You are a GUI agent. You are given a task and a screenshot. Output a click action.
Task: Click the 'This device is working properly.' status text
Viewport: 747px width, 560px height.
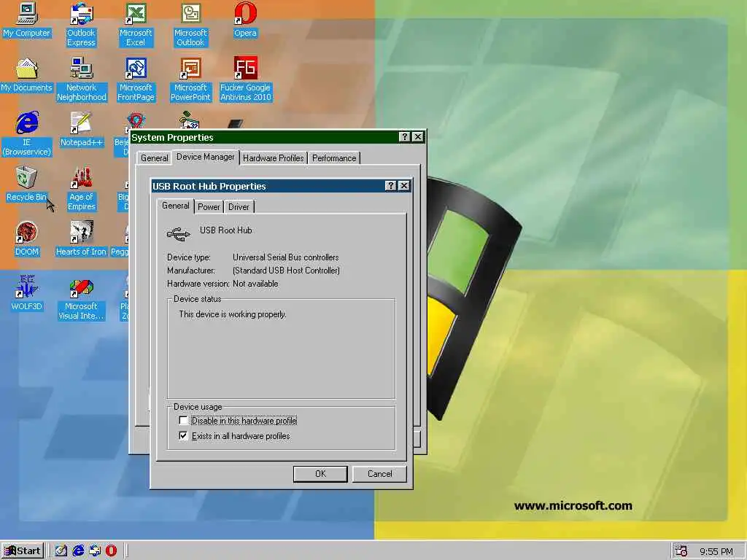pyautogui.click(x=233, y=314)
